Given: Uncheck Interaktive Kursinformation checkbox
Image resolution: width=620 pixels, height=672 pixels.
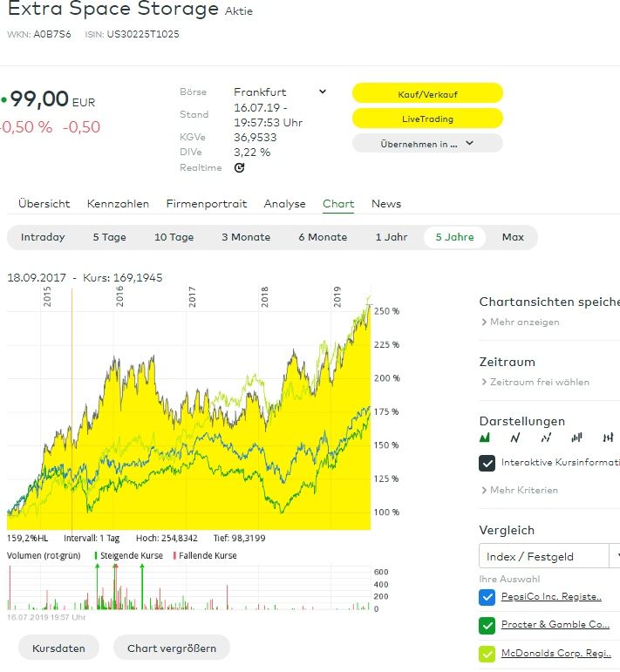Looking at the screenshot, I should point(487,463).
